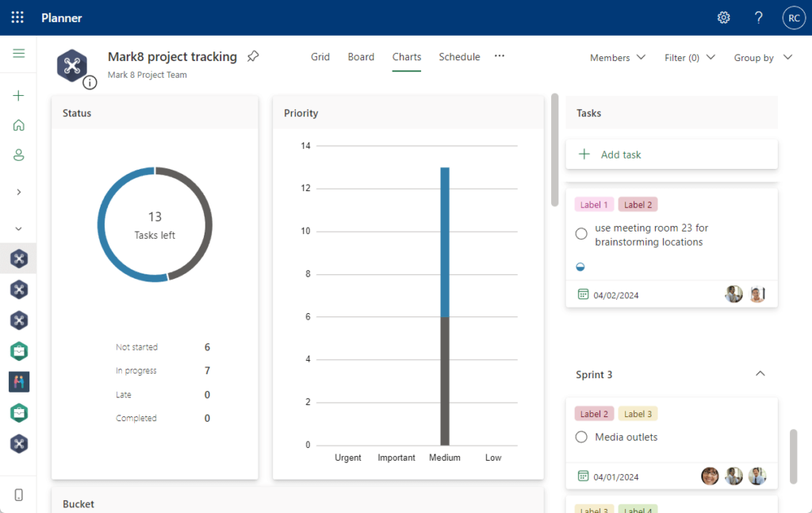Click the New plan plus icon
Viewport: 812px width, 513px height.
[x=19, y=95]
